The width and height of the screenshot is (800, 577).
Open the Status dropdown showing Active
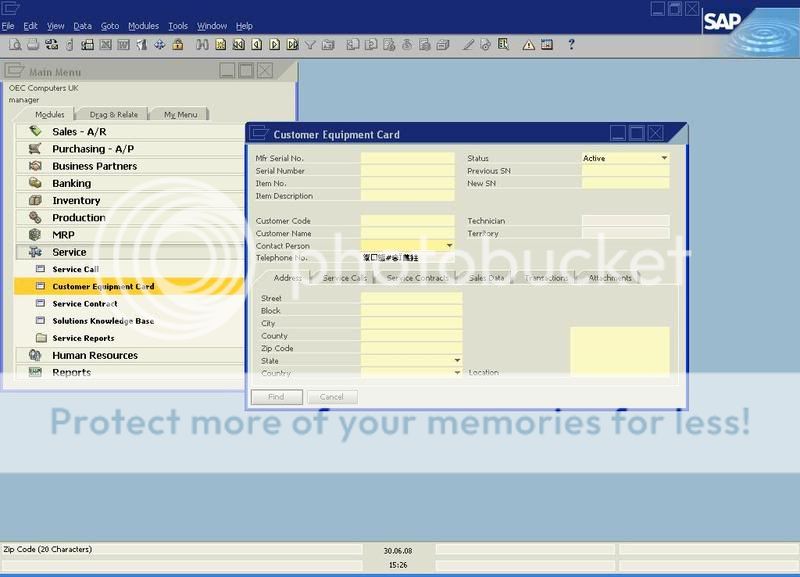tap(662, 158)
